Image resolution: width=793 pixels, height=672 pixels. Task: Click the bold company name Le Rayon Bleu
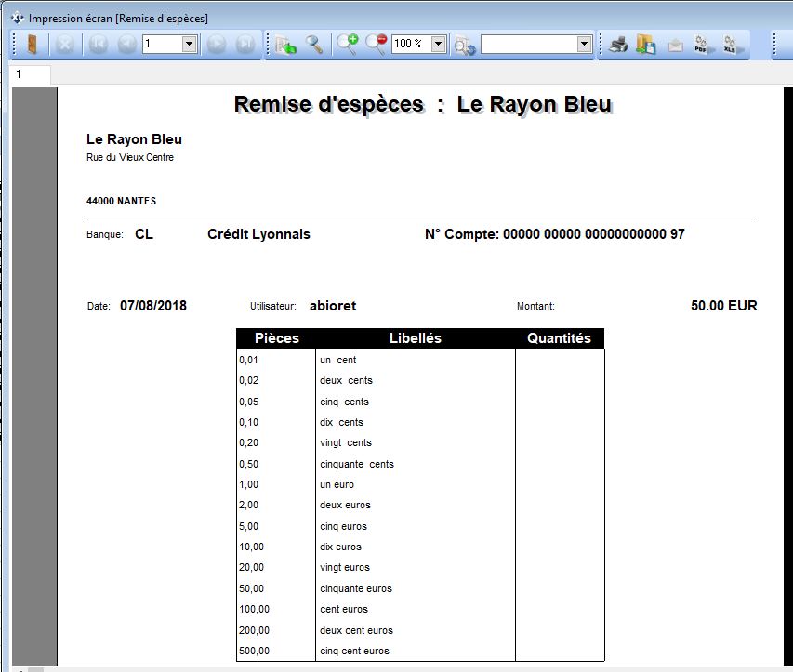[134, 139]
